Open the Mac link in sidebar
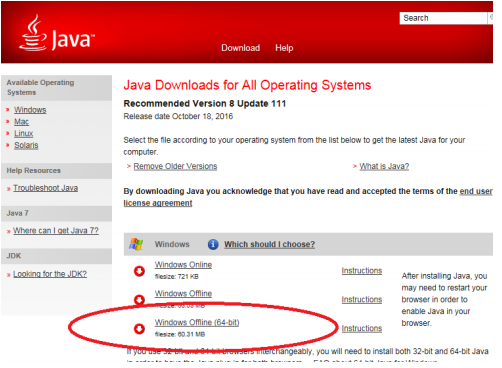Screen dimensions: 502x368 (21, 122)
